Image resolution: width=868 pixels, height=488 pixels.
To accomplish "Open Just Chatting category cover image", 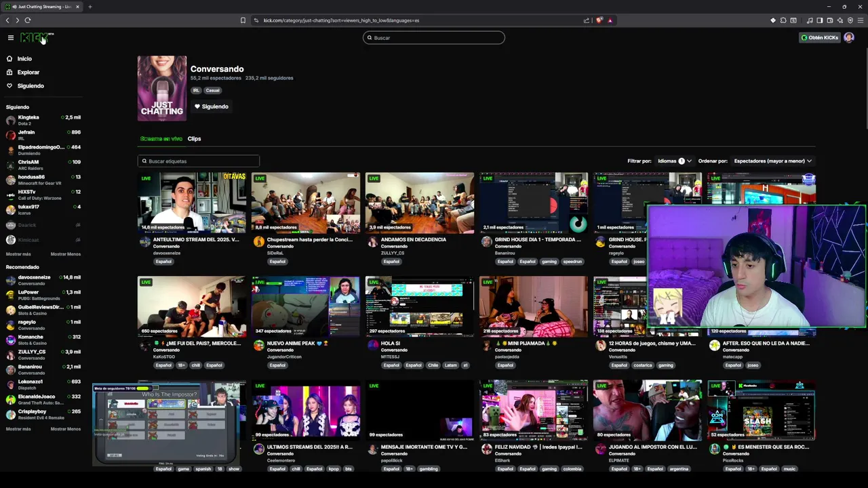I will [162, 89].
